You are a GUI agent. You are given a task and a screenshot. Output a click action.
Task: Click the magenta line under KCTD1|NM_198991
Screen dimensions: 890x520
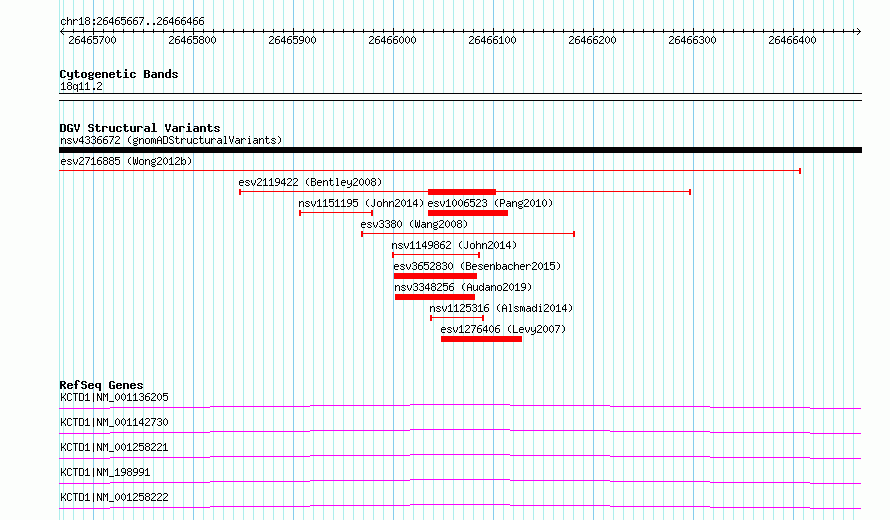[x=460, y=481]
